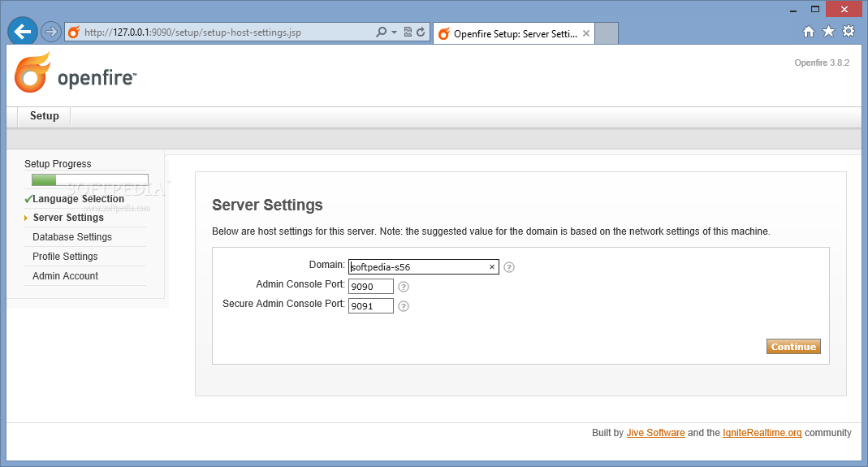Close the Openfire Setup tab
868x467 pixels.
coord(585,34)
